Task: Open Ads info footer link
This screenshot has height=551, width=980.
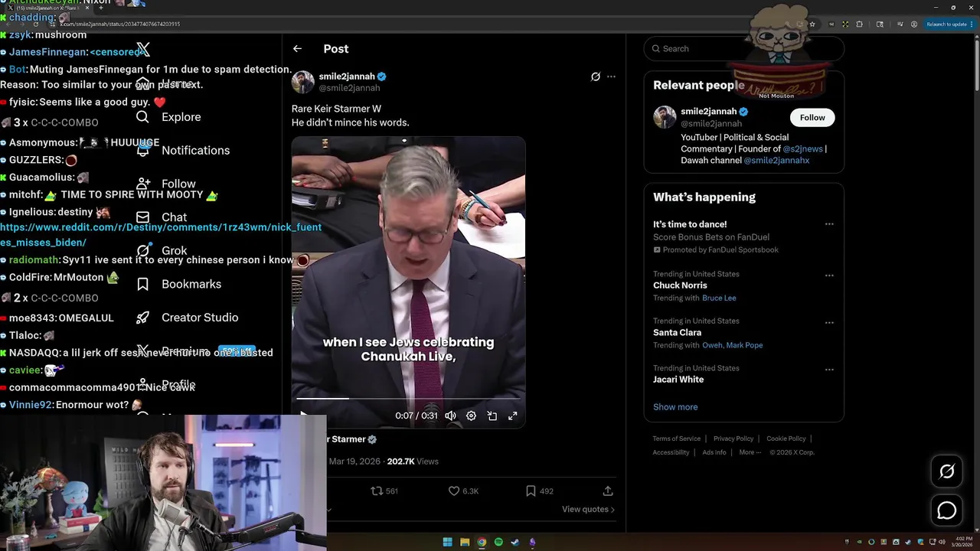Action: 714,452
